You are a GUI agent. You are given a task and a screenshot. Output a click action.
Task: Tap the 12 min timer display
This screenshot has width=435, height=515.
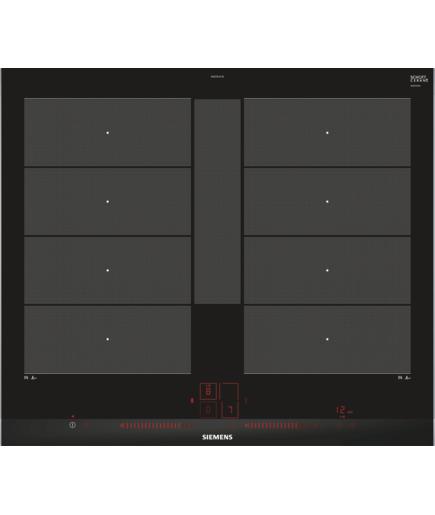(344, 410)
